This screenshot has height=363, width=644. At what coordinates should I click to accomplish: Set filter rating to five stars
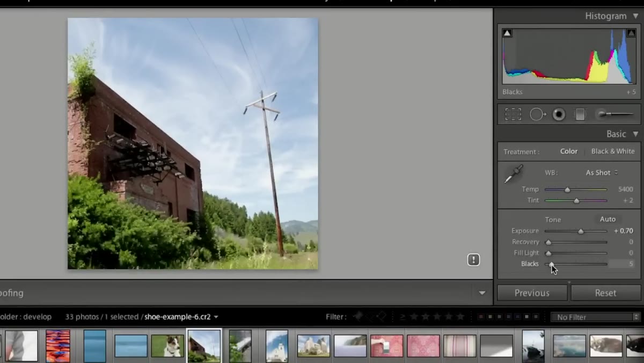click(x=460, y=317)
